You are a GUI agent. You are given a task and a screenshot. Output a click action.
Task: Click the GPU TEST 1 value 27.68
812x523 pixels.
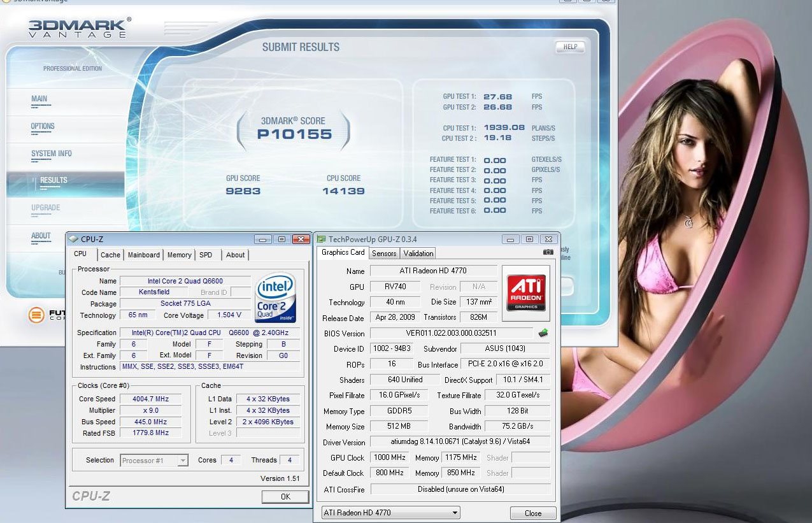[497, 97]
